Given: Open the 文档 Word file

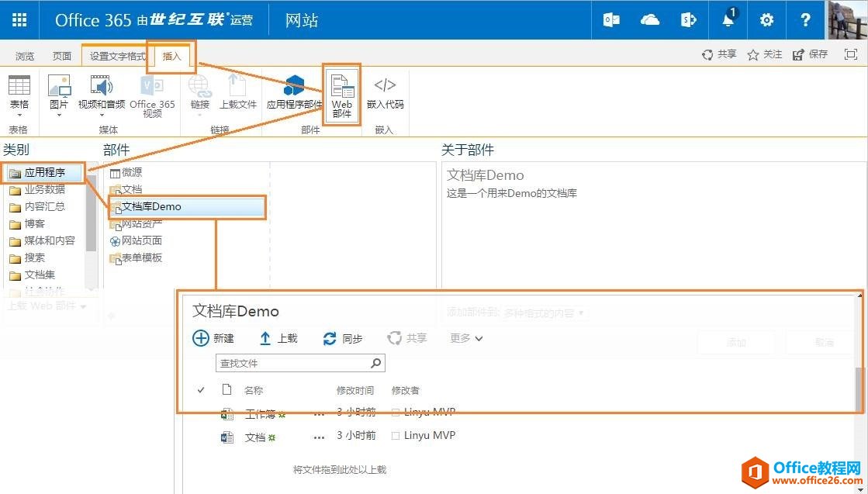Looking at the screenshot, I should click(x=255, y=437).
